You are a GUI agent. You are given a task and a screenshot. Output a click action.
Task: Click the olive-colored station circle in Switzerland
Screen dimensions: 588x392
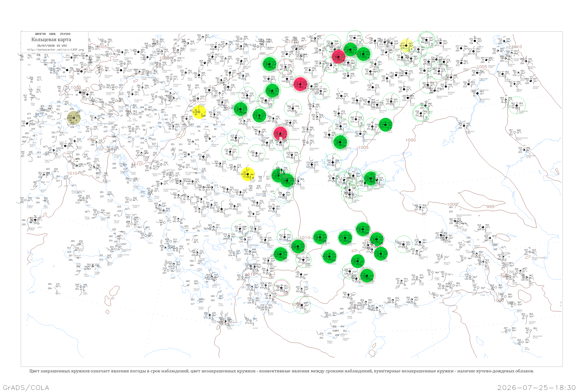coord(74,118)
